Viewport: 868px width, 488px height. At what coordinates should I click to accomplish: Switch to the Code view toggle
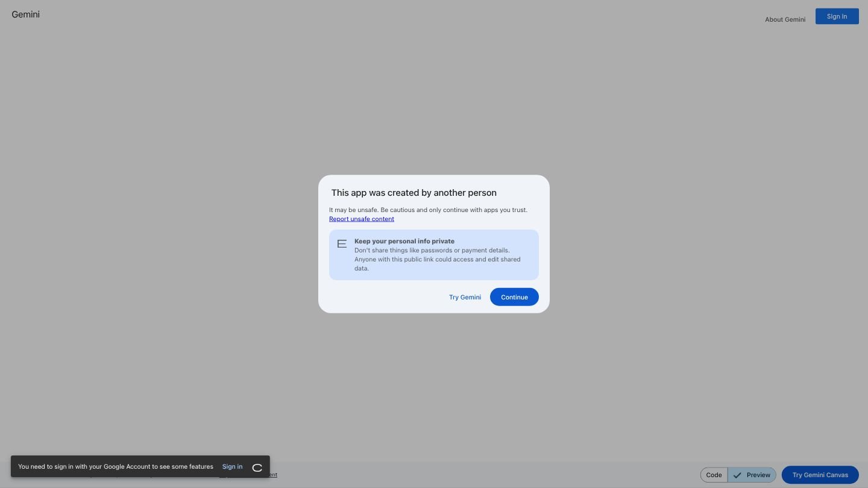[x=714, y=475]
